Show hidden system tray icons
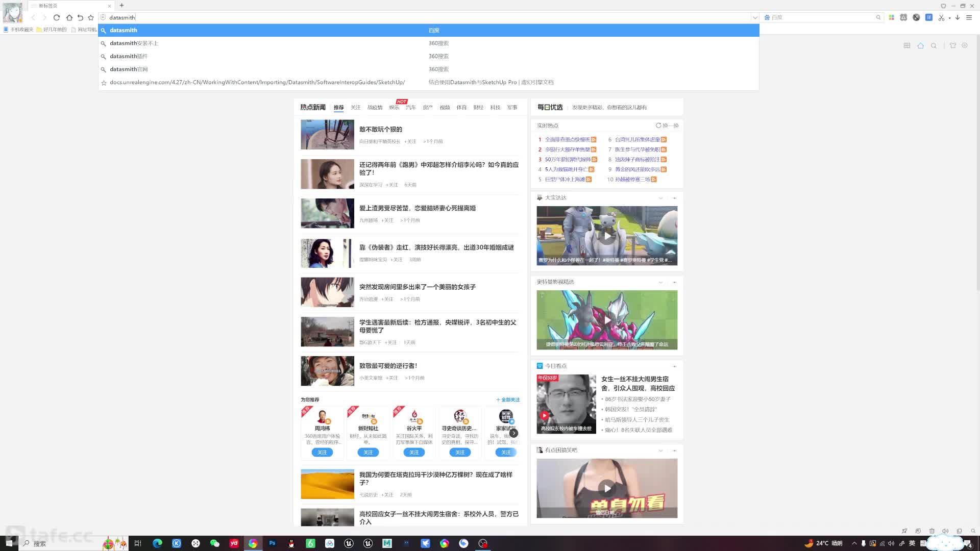The width and height of the screenshot is (980, 551). pos(854,543)
